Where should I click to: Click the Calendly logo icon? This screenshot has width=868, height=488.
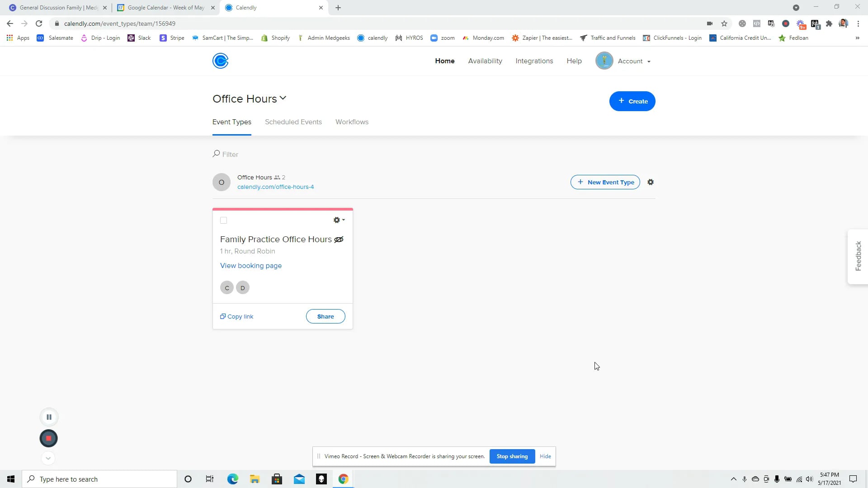[220, 61]
